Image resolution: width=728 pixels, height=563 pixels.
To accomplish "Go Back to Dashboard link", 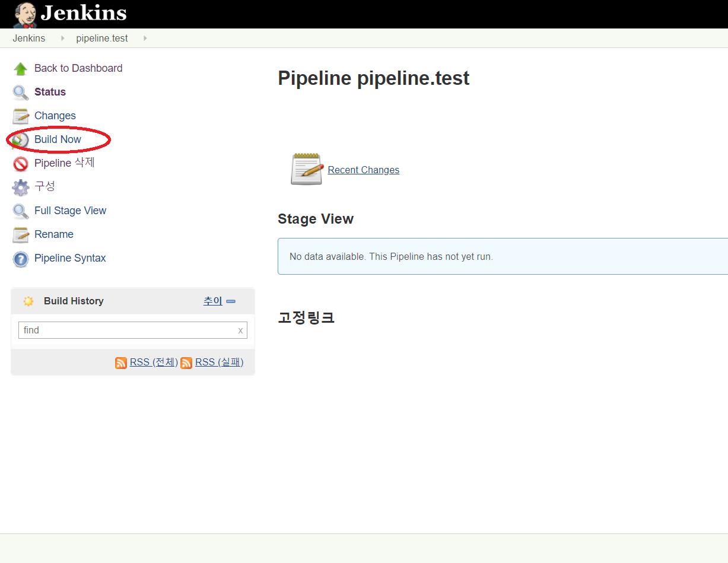I will tap(78, 68).
